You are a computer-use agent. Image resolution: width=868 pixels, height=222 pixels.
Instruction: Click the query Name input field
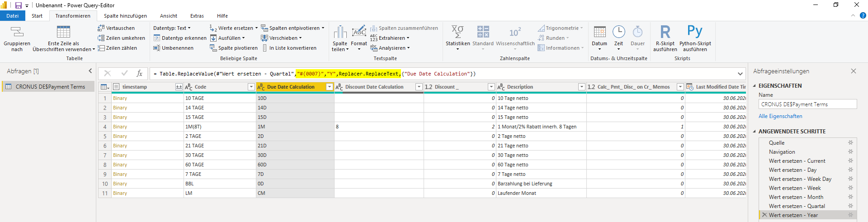(807, 104)
